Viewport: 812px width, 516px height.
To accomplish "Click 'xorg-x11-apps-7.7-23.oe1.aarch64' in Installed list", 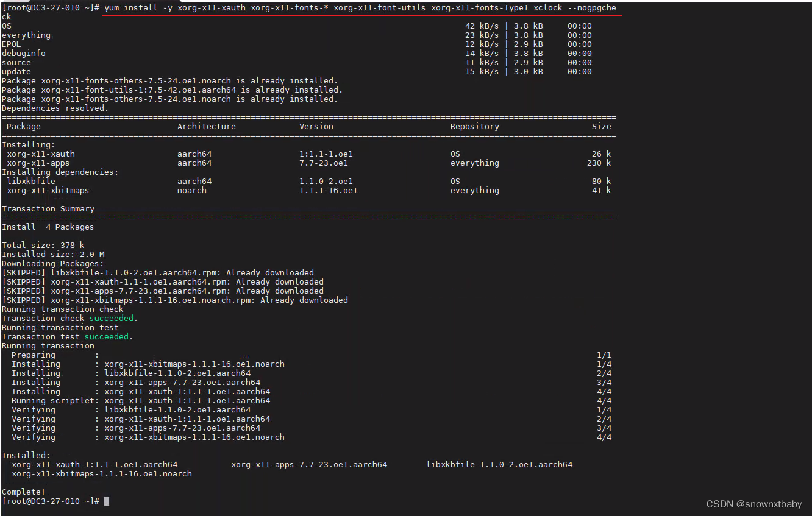I will (x=309, y=465).
